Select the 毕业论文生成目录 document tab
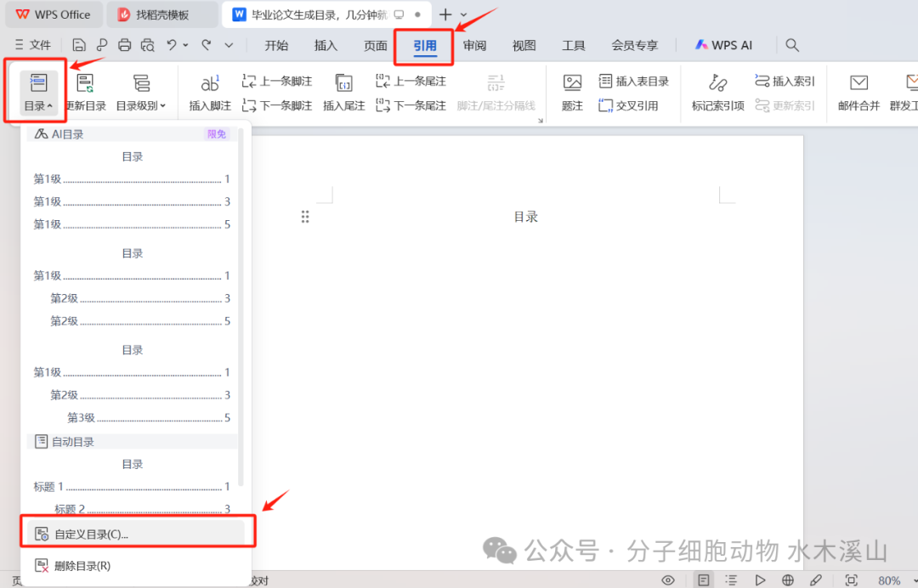Image resolution: width=918 pixels, height=588 pixels. tap(326, 14)
